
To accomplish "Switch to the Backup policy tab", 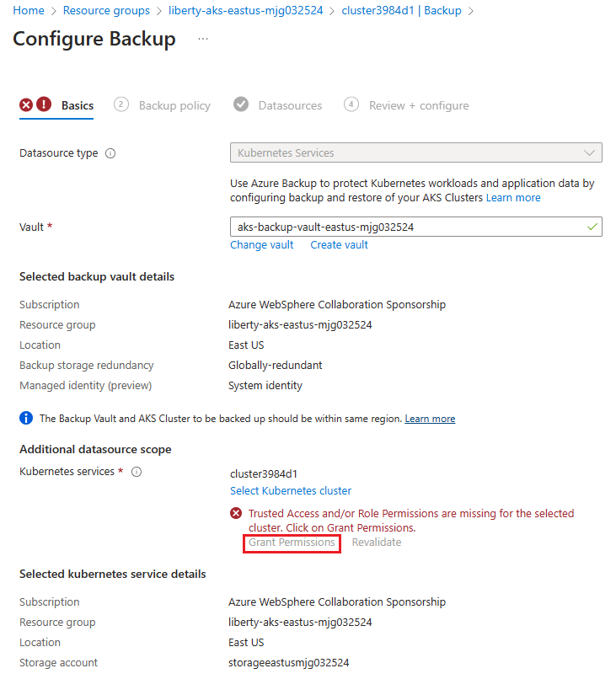I will pos(174,105).
